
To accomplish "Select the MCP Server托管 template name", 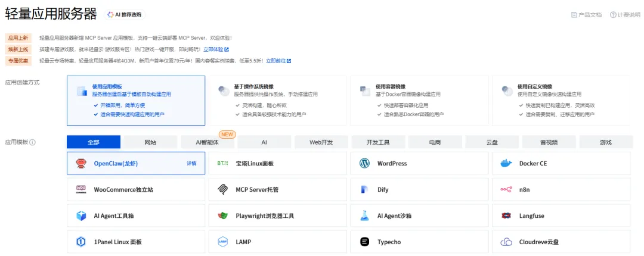I will tap(258, 189).
